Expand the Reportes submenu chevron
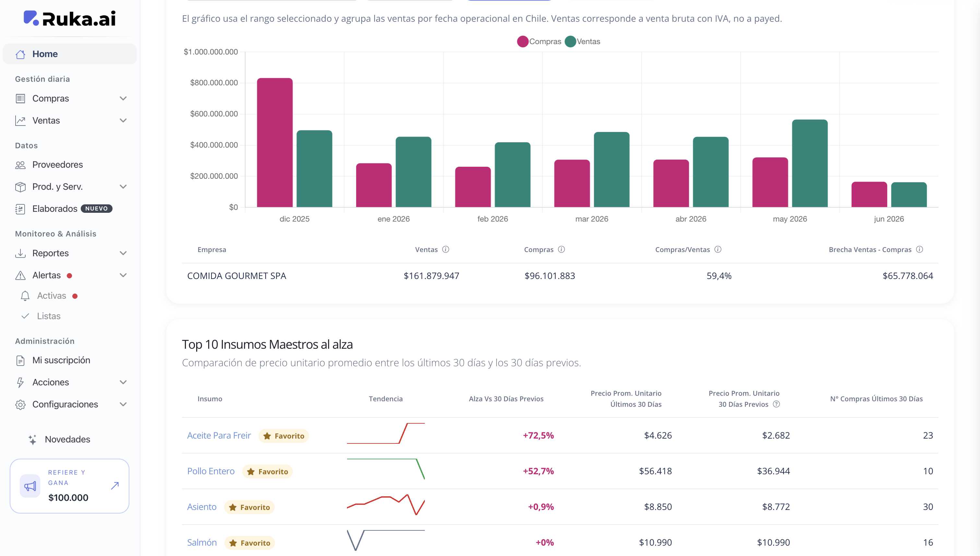This screenshot has width=980, height=556. pyautogui.click(x=123, y=253)
